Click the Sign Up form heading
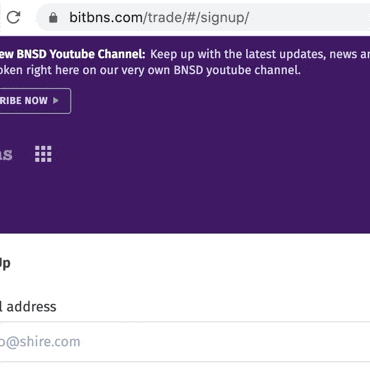This screenshot has height=382, width=370. 5,263
